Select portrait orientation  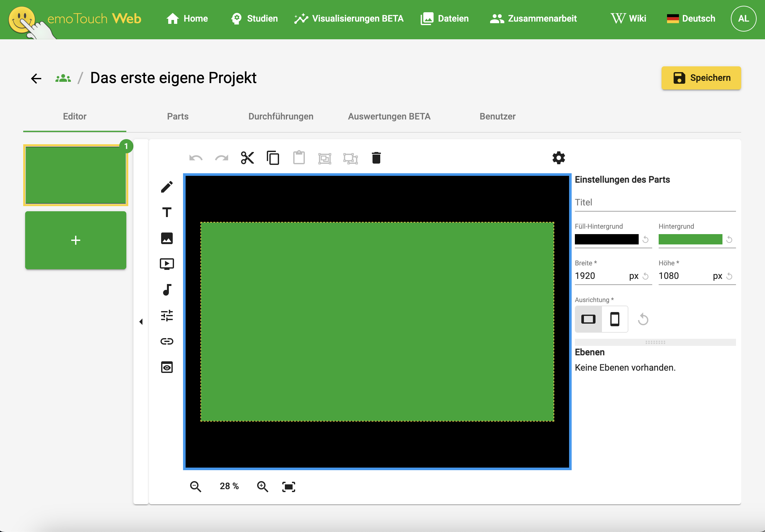point(615,319)
